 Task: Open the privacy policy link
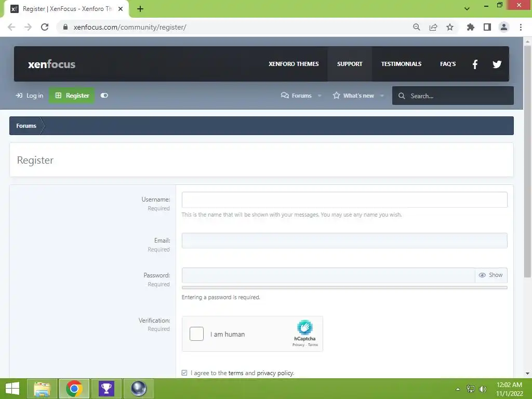275,373
